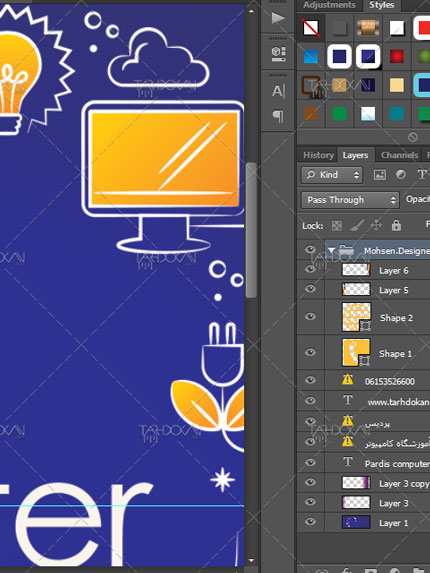Select the type layer filter icon
430x573 pixels.
[x=422, y=175]
